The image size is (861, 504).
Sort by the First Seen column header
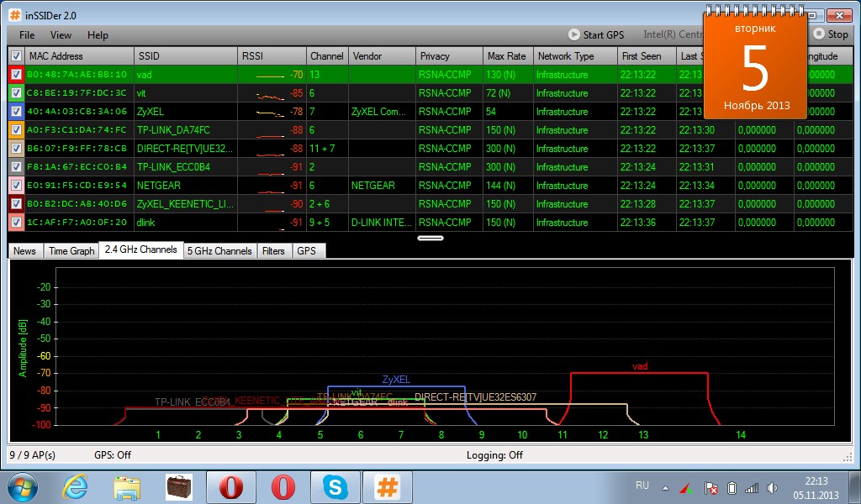647,56
